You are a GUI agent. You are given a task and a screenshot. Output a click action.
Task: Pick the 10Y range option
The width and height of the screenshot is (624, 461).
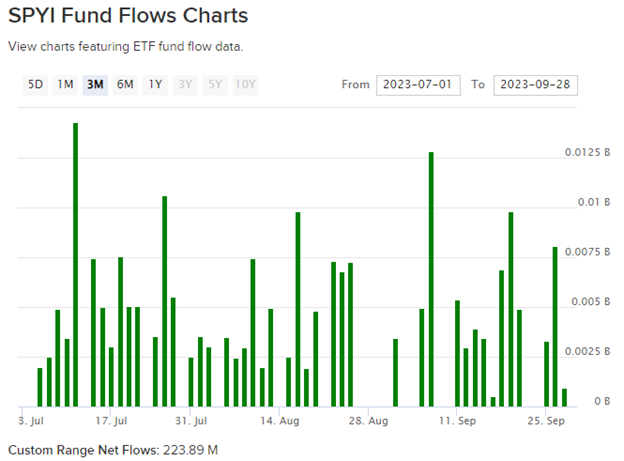[x=245, y=85]
